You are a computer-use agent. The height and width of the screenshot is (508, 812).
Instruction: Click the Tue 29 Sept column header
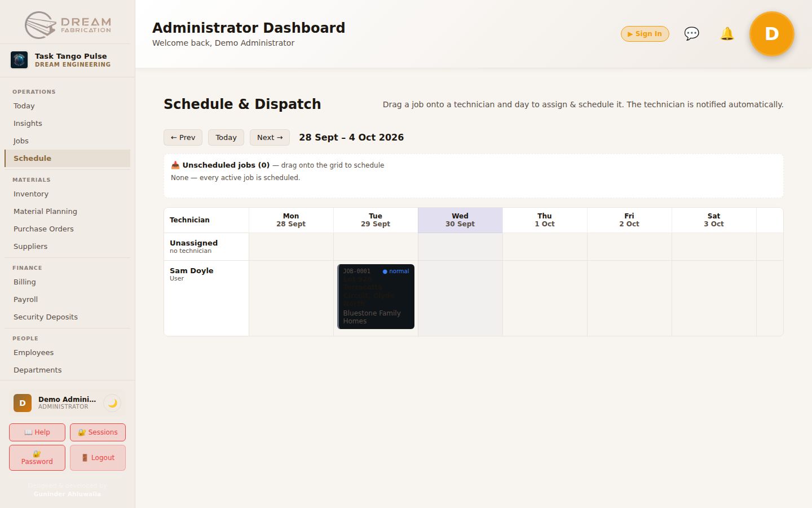coord(376,220)
